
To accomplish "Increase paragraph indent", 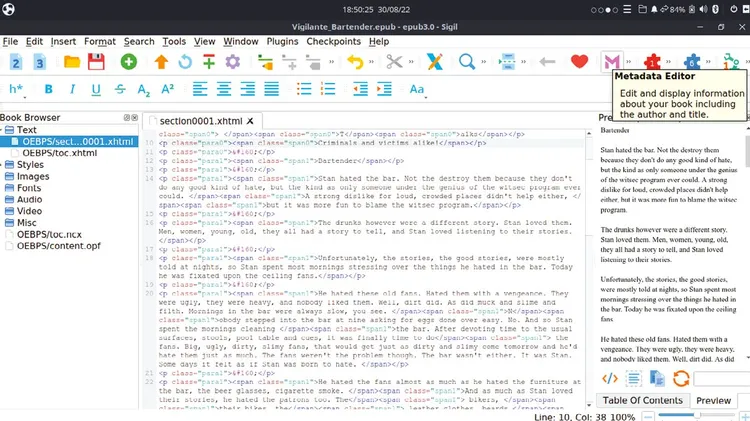I will [x=384, y=89].
